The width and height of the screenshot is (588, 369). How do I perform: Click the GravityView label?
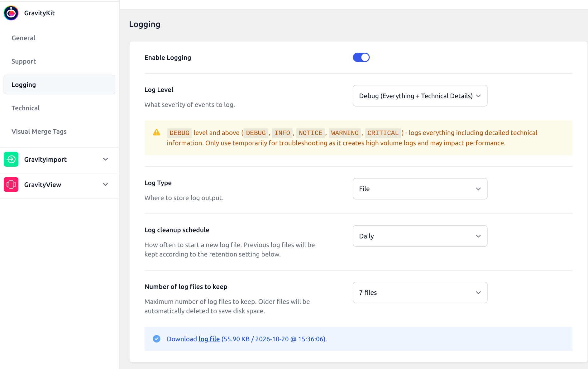click(43, 185)
